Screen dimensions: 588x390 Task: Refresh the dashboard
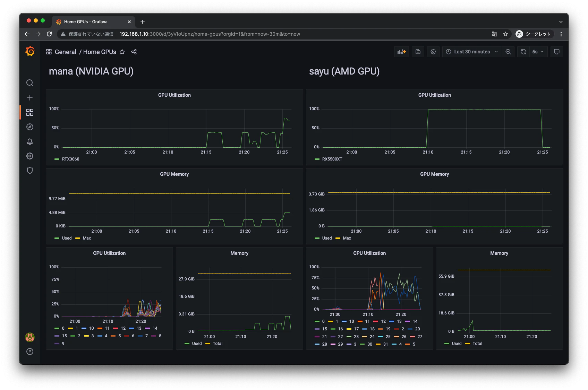[x=523, y=52]
